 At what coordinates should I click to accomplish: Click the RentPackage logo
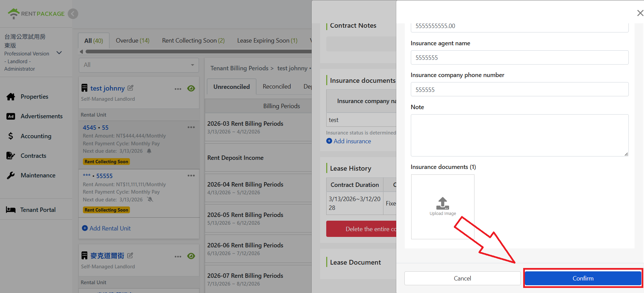click(x=36, y=14)
